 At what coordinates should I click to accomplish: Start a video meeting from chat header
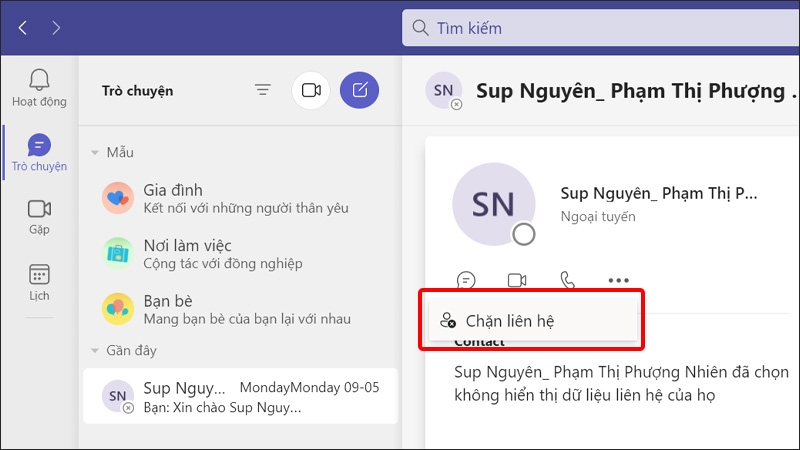tap(311, 90)
